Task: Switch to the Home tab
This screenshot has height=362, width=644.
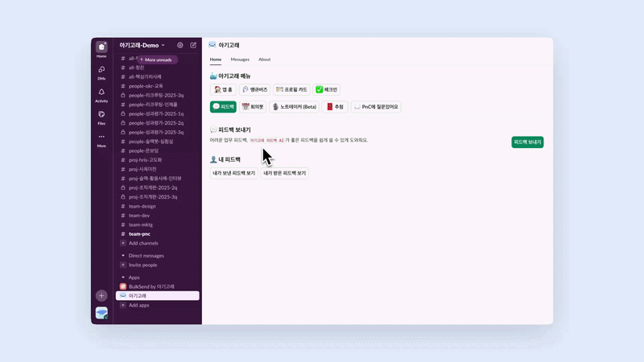Action: [216, 60]
